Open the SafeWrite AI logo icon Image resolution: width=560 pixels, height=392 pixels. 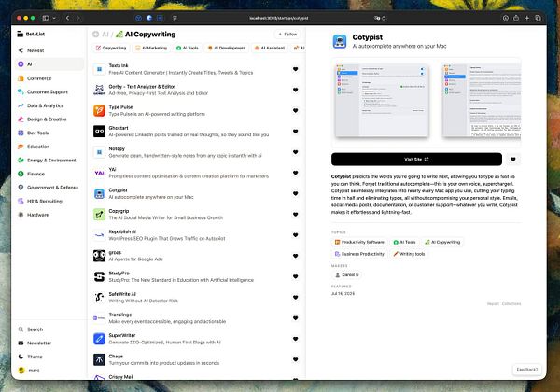[x=99, y=298]
